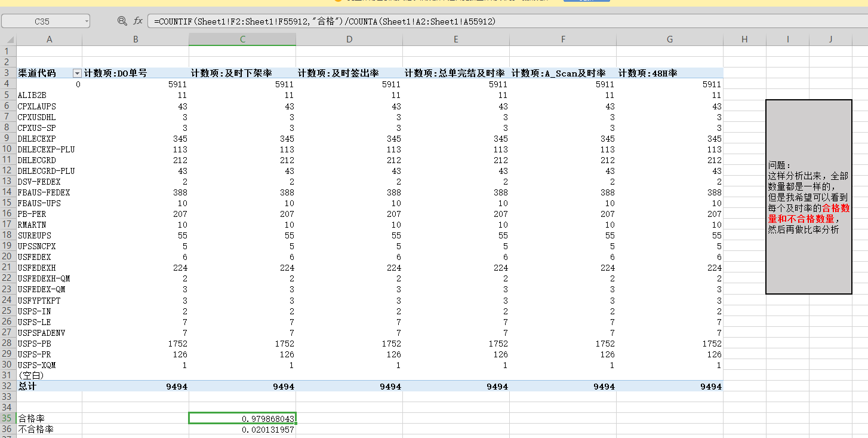Select column G header
Viewport: 868px width, 438px height.
[670, 39]
